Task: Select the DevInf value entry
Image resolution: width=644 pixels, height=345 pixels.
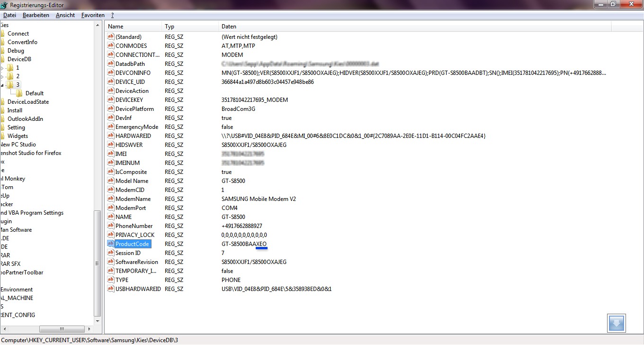Action: click(x=124, y=118)
